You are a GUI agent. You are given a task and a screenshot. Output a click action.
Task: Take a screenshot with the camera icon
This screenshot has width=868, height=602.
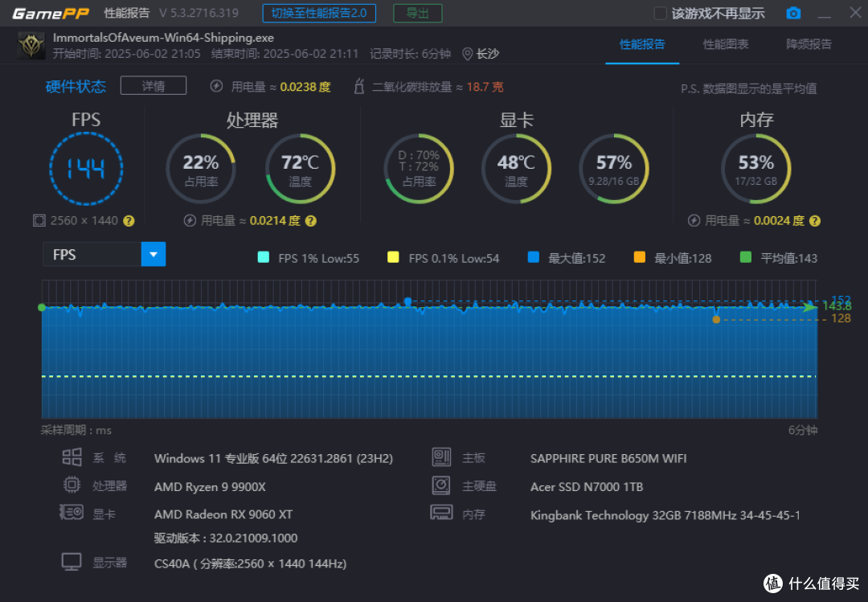793,13
